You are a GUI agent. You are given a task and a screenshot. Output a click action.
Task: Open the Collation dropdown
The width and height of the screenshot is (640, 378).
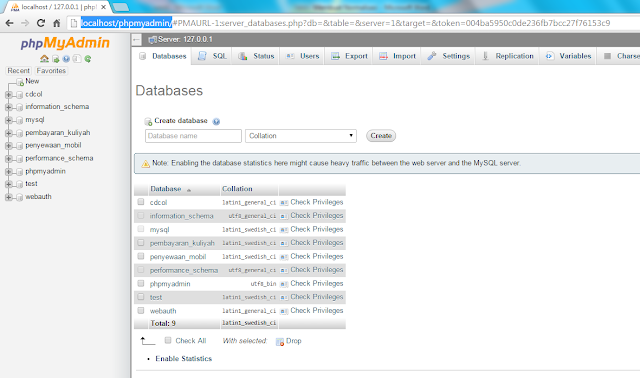[x=301, y=136]
